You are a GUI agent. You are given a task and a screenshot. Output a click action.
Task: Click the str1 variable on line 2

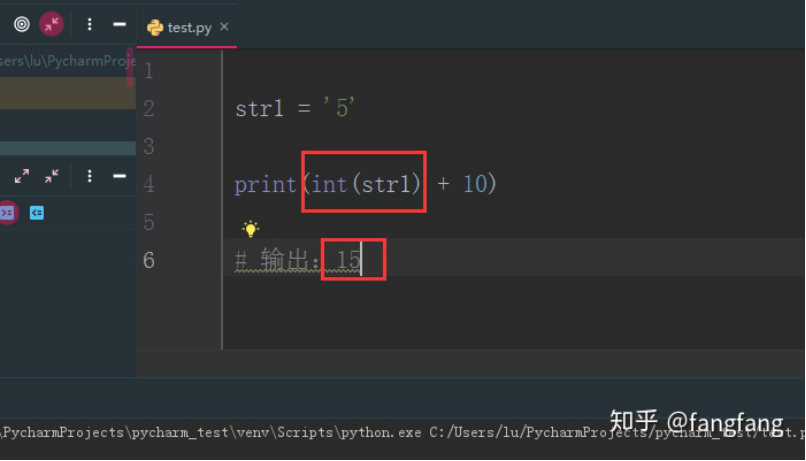pos(260,109)
